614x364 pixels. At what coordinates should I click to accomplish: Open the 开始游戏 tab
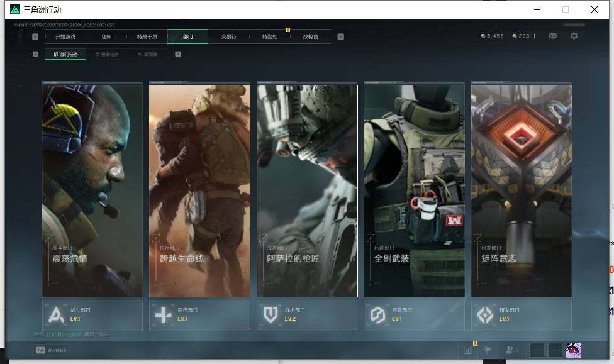65,36
